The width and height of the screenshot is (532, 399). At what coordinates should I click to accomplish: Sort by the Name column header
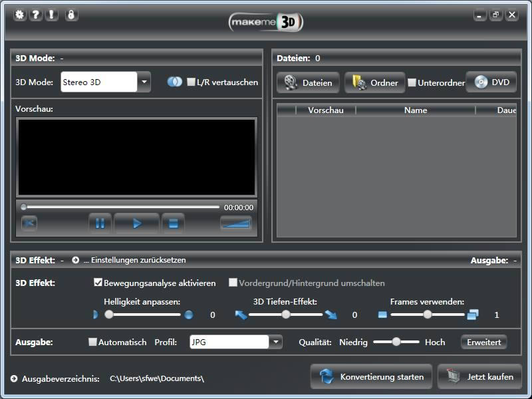pos(416,110)
